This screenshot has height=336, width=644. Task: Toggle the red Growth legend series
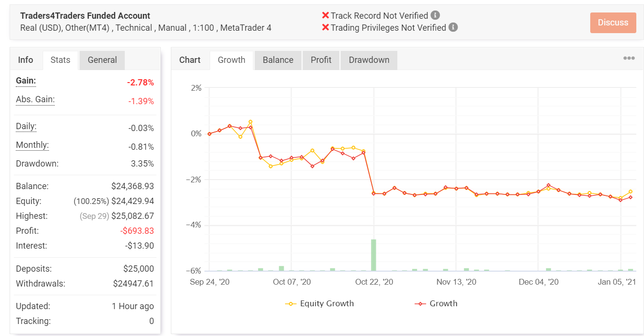(x=436, y=303)
